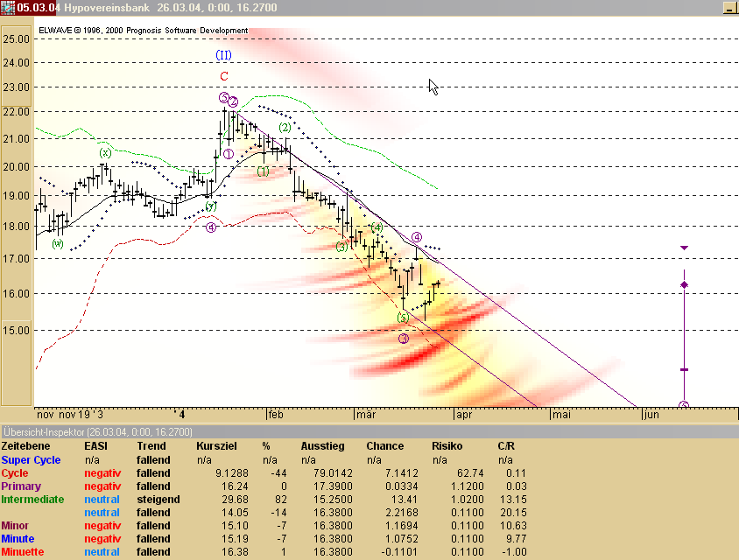Click the 'mai' time axis label

[561, 415]
